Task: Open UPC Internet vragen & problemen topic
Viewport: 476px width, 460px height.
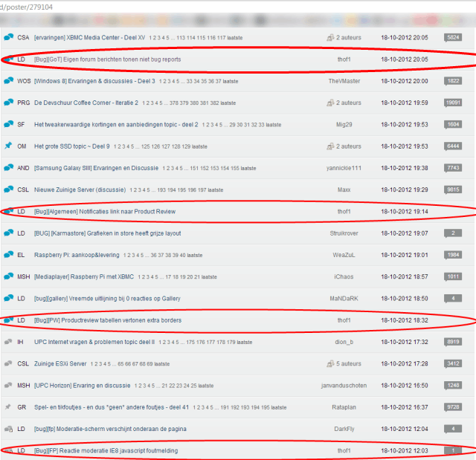Action: pos(94,342)
